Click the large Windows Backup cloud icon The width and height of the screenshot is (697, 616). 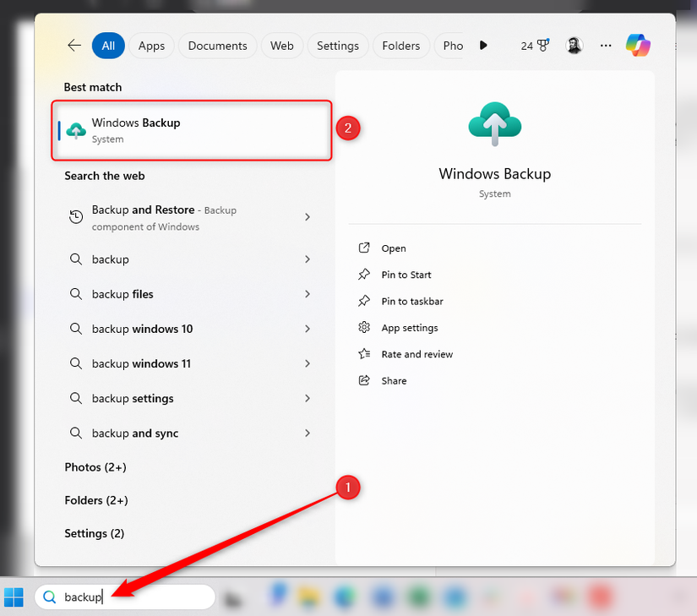click(x=494, y=125)
